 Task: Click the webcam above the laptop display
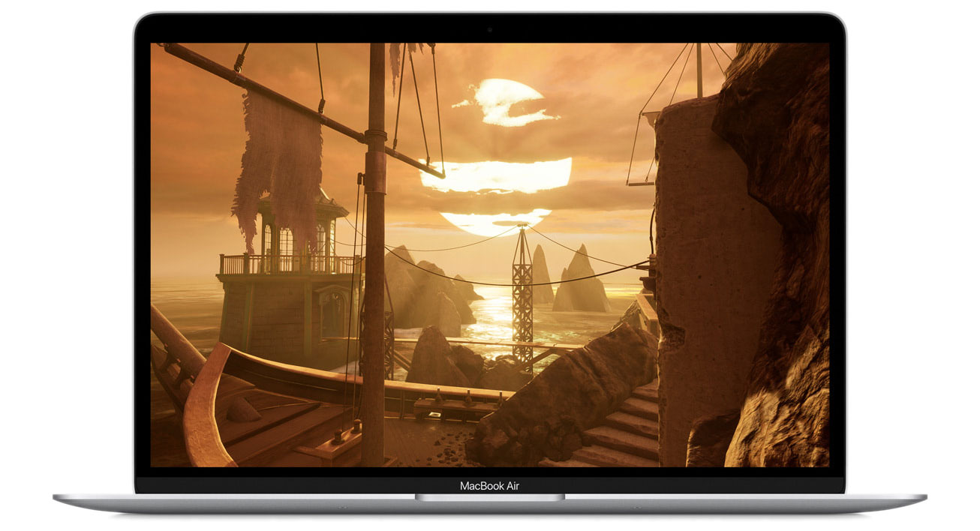point(490,31)
